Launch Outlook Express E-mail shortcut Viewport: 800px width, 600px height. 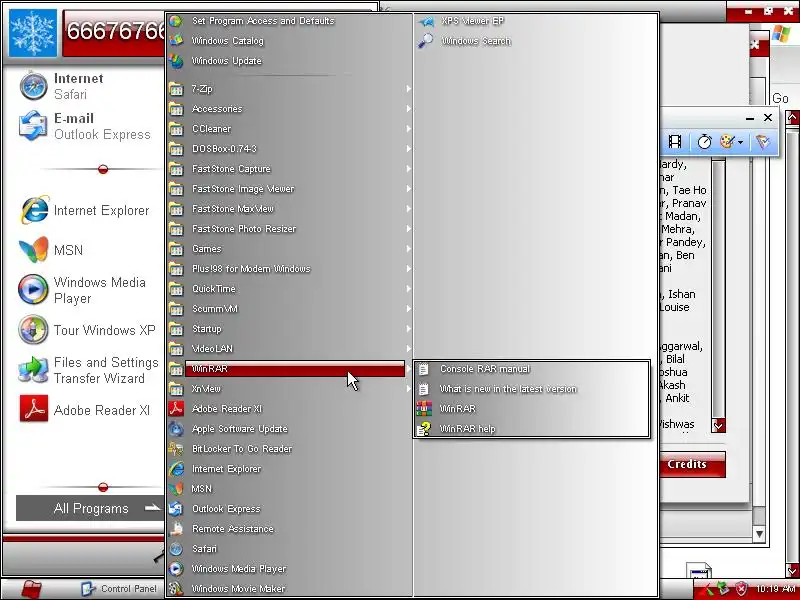coord(84,126)
